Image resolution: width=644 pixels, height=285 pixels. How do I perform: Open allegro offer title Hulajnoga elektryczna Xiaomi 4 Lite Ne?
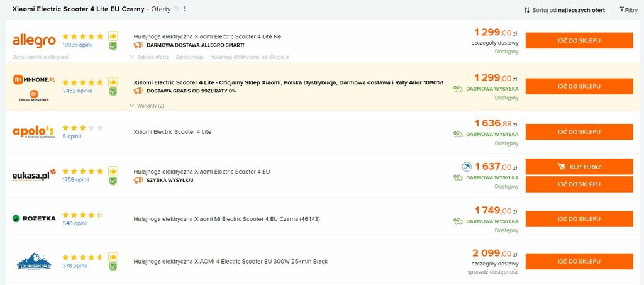pos(208,36)
